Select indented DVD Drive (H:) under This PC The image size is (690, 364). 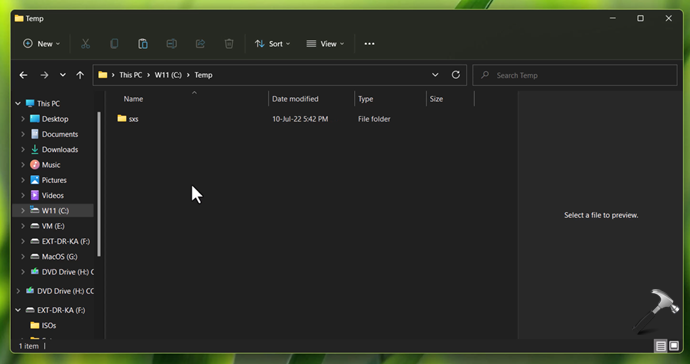coord(62,272)
